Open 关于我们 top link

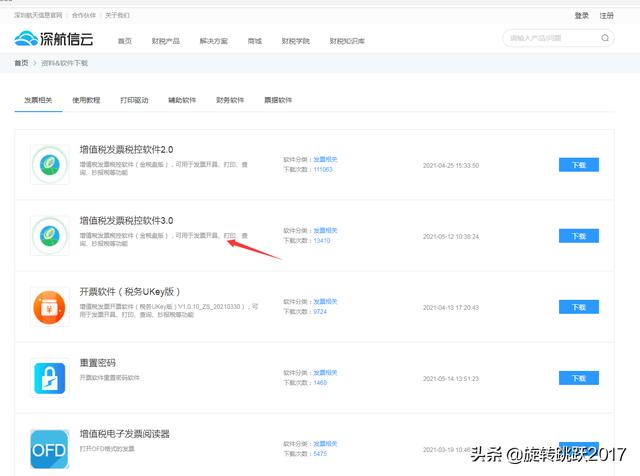(x=117, y=15)
